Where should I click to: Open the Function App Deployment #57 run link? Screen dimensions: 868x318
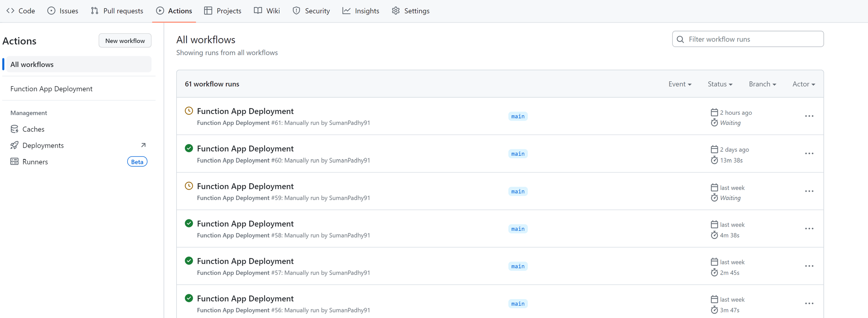pyautogui.click(x=245, y=261)
